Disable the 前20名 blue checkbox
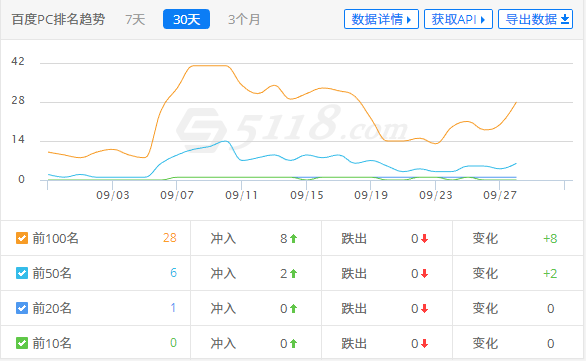This screenshot has height=361, width=586. click(x=22, y=308)
